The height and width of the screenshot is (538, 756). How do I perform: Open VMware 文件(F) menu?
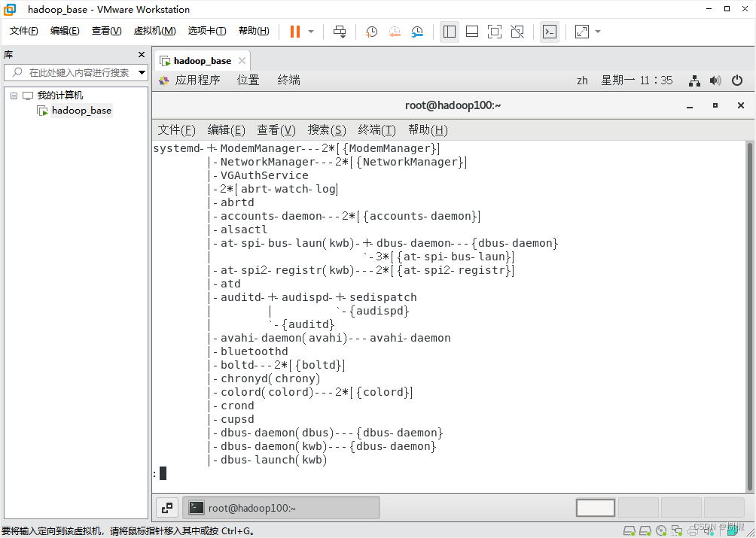pyautogui.click(x=23, y=31)
